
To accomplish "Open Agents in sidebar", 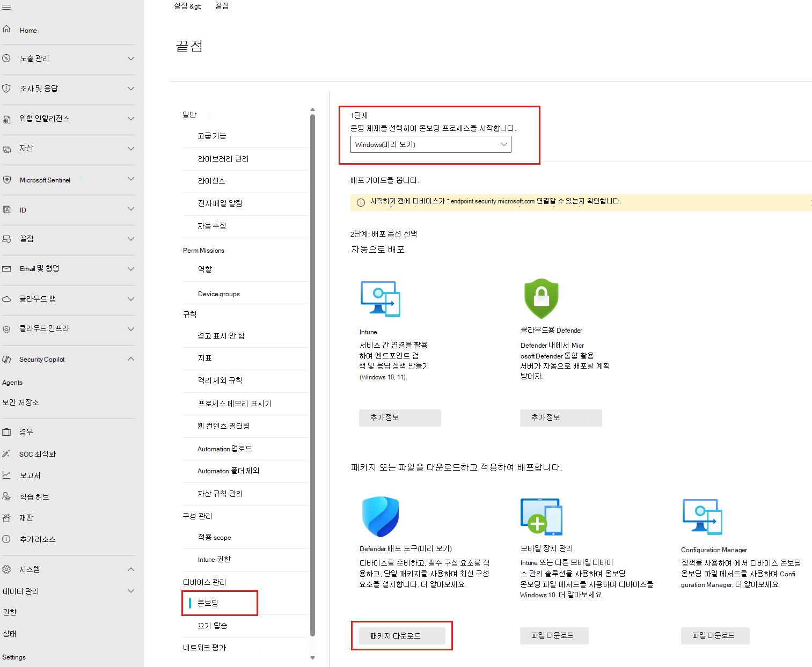I will (12, 383).
